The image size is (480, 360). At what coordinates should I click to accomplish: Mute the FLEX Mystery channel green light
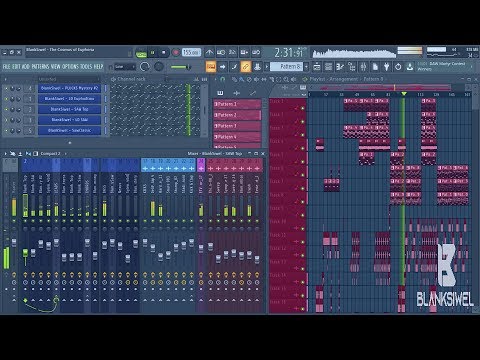[x=6, y=89]
